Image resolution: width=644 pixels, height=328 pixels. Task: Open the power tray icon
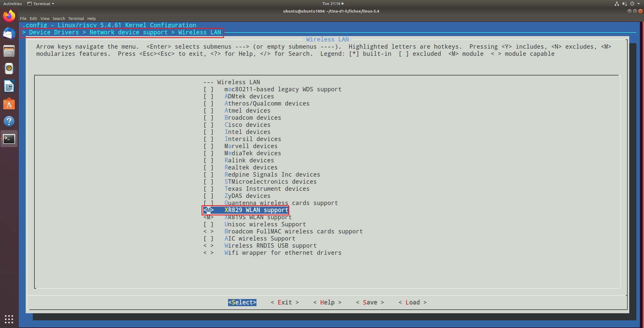point(632,4)
